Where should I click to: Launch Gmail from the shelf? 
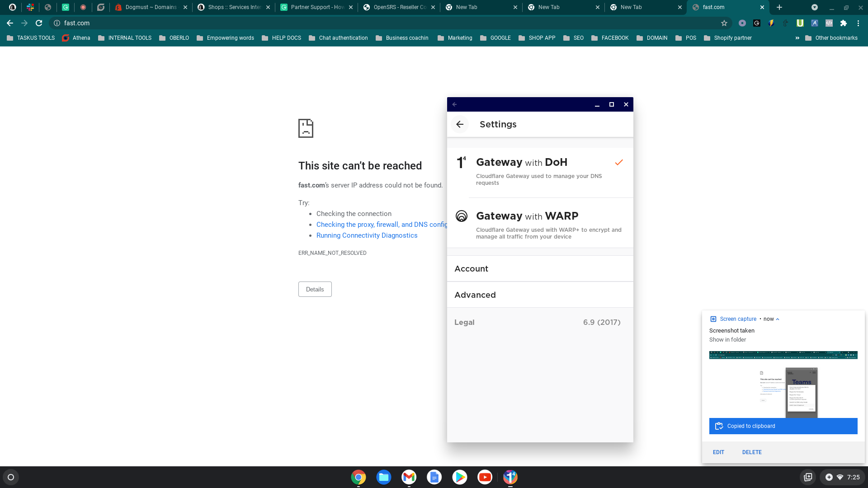click(409, 477)
